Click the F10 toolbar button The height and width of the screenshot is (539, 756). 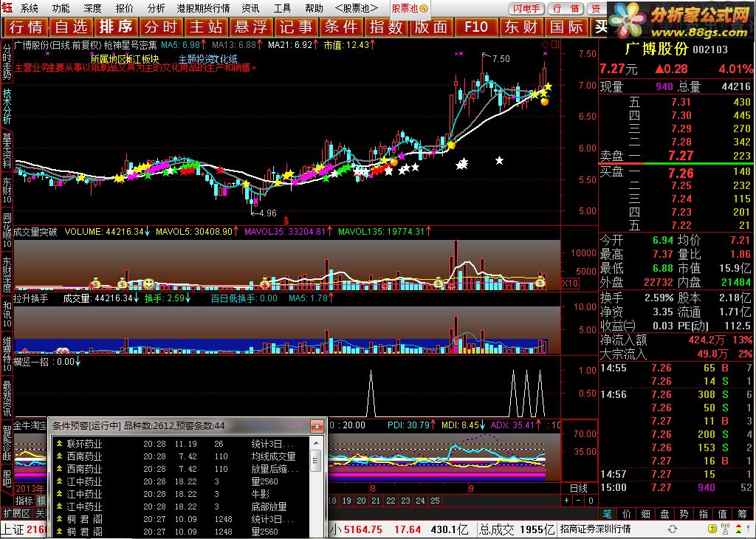476,27
